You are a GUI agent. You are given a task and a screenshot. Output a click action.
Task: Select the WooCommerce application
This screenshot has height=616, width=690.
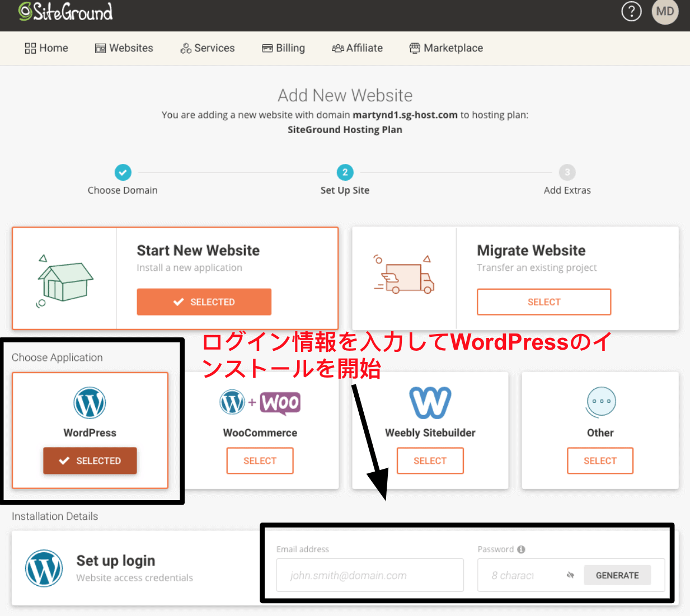point(260,460)
